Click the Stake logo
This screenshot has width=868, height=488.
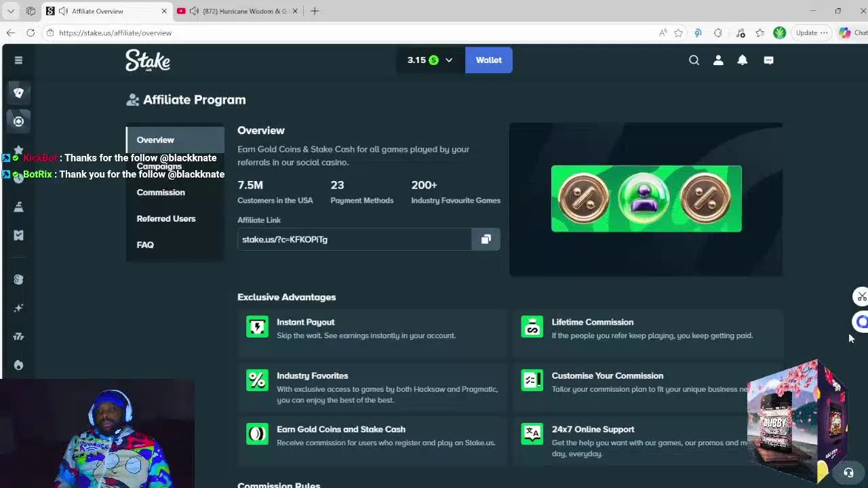[148, 60]
